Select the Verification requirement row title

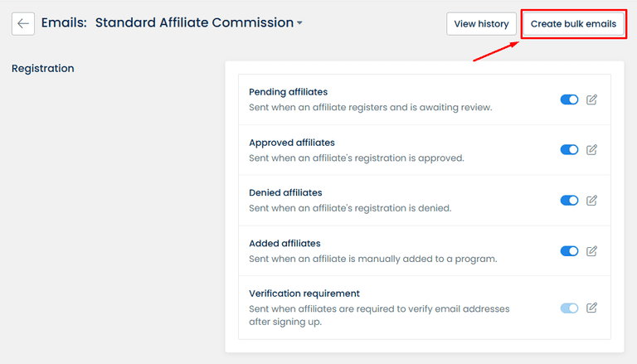(304, 294)
